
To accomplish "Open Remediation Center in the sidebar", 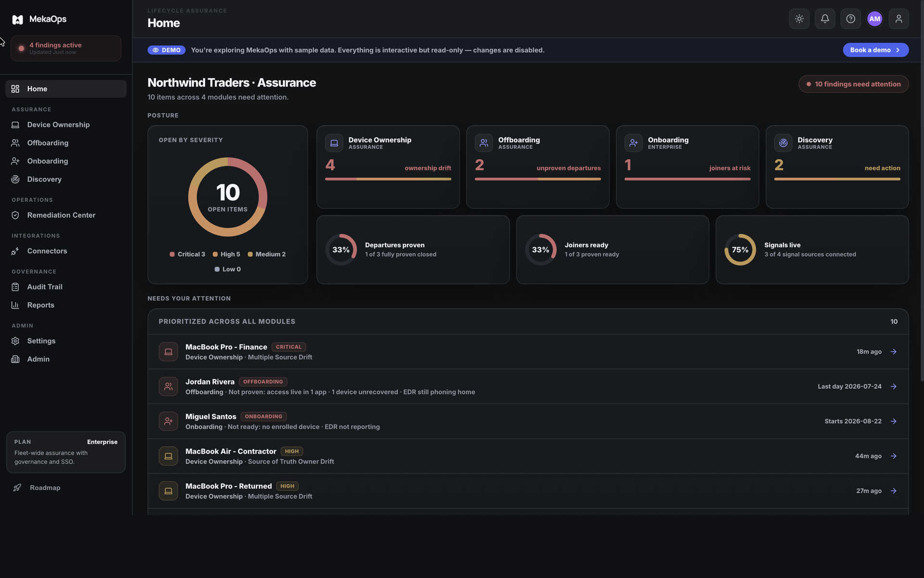I will coord(66,215).
